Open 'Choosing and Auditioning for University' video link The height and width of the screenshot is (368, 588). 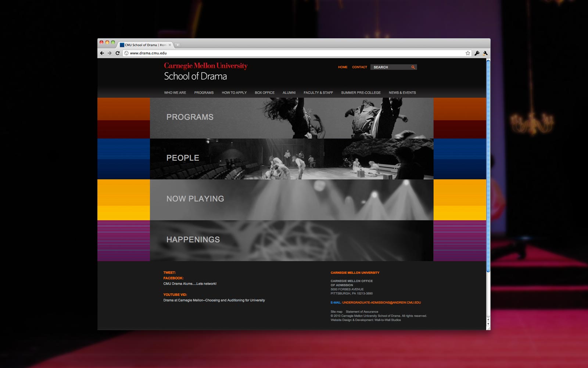tap(214, 300)
